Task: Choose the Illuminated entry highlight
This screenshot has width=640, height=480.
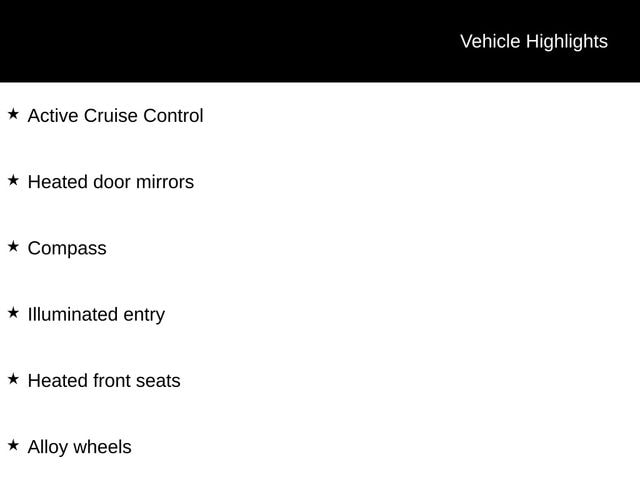Action: [96, 315]
